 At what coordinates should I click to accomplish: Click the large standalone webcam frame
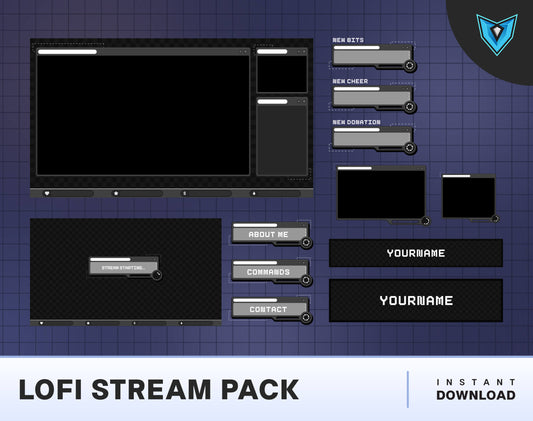(x=381, y=193)
